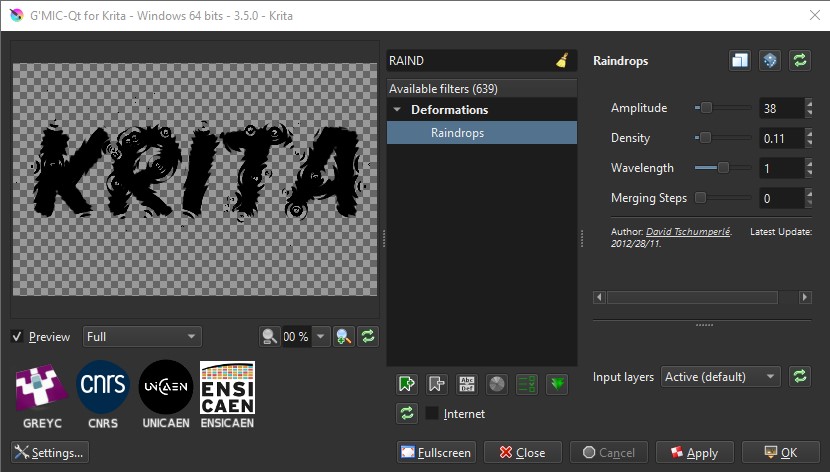
Task: Collapse the Deformations filter category
Action: click(x=398, y=110)
